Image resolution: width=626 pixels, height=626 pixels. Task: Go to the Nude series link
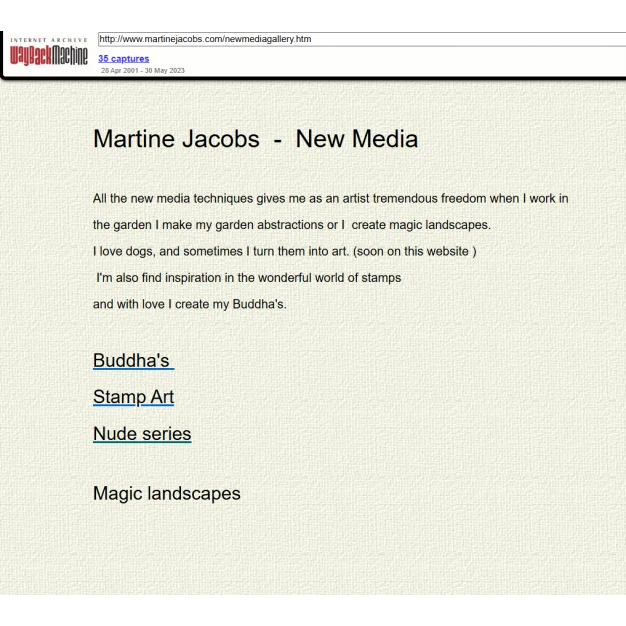pyautogui.click(x=142, y=434)
